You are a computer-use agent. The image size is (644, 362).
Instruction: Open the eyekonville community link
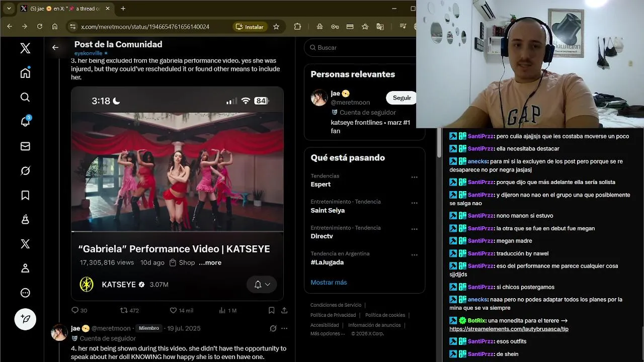[x=91, y=53]
